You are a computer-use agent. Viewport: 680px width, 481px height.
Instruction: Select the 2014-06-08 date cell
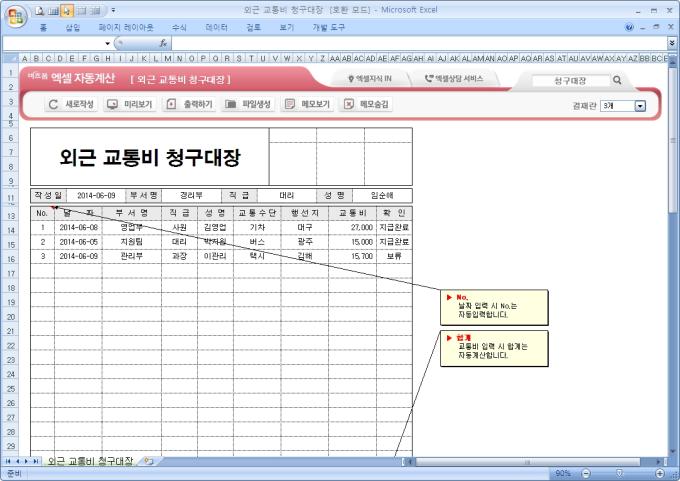(78, 227)
